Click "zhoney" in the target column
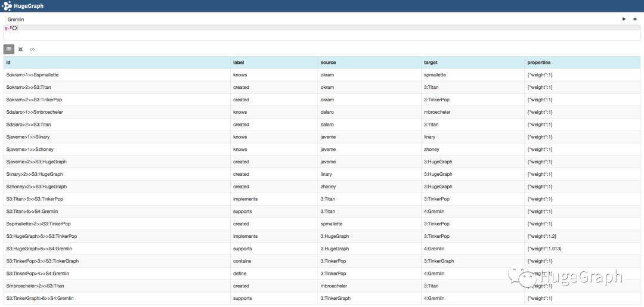 click(431, 150)
